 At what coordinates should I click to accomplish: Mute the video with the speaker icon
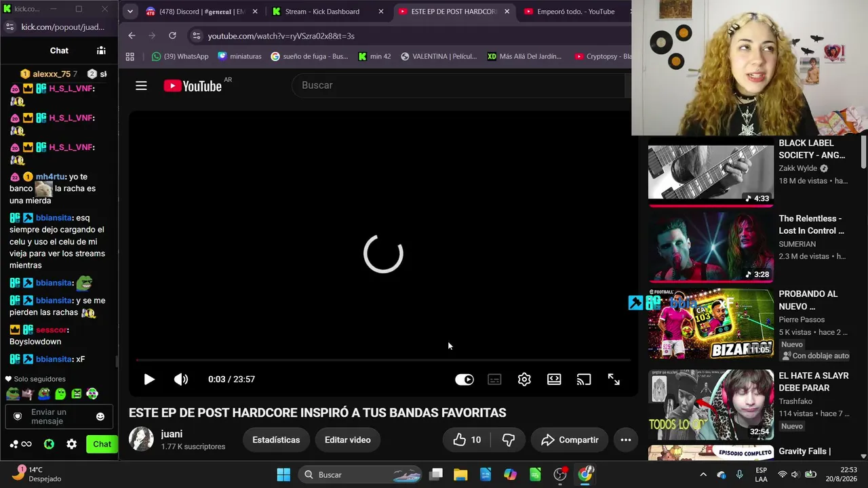(181, 380)
